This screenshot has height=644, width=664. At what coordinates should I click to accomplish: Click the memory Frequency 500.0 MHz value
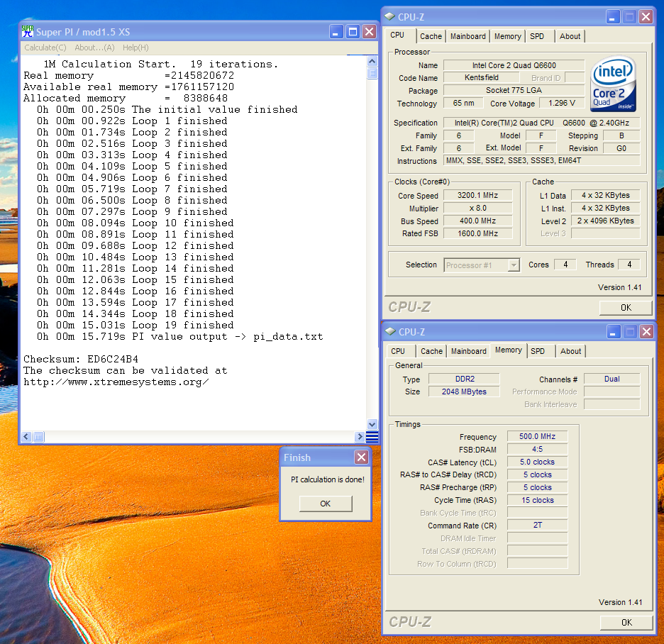click(538, 436)
